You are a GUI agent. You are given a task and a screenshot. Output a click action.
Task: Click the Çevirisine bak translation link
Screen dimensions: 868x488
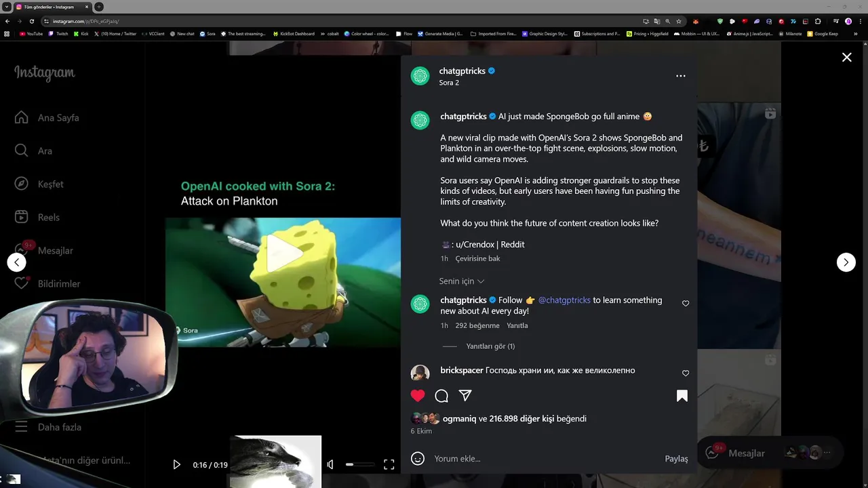(477, 259)
